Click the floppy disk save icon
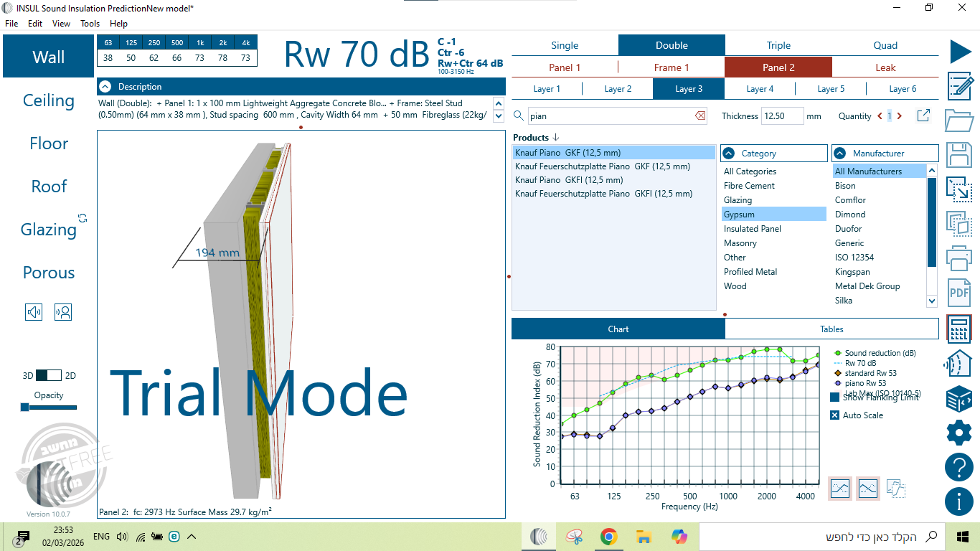The height and width of the screenshot is (551, 980). [x=959, y=155]
